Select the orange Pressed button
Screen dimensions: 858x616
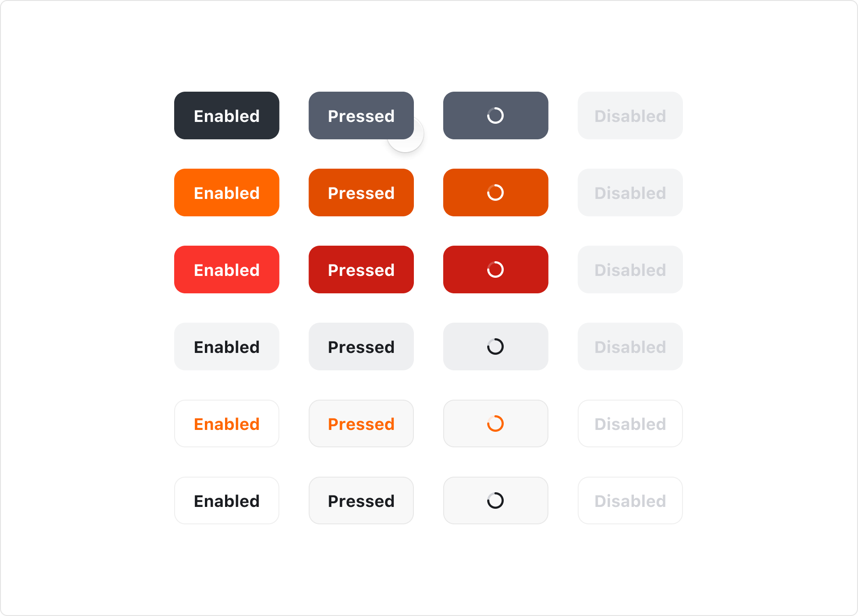pyautogui.click(x=361, y=192)
